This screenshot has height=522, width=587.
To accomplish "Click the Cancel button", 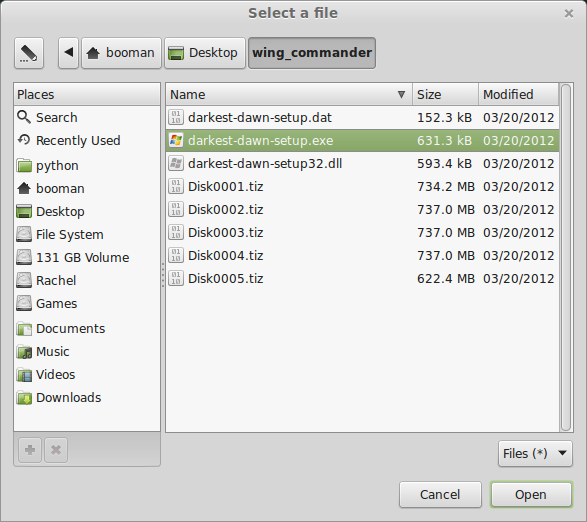I will click(x=440, y=495).
